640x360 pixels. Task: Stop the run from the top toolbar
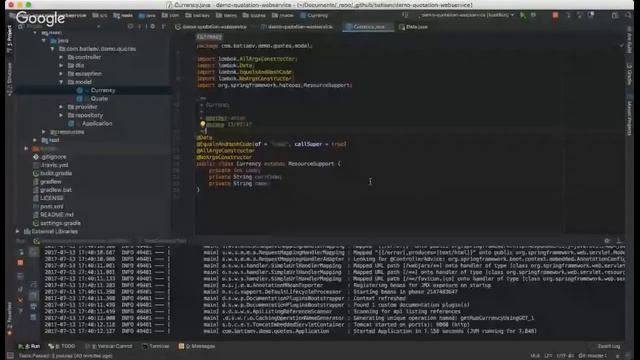[555, 15]
